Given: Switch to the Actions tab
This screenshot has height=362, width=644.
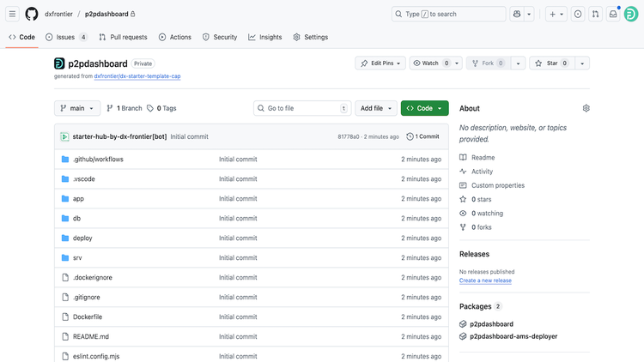Looking at the screenshot, I should pos(175,37).
